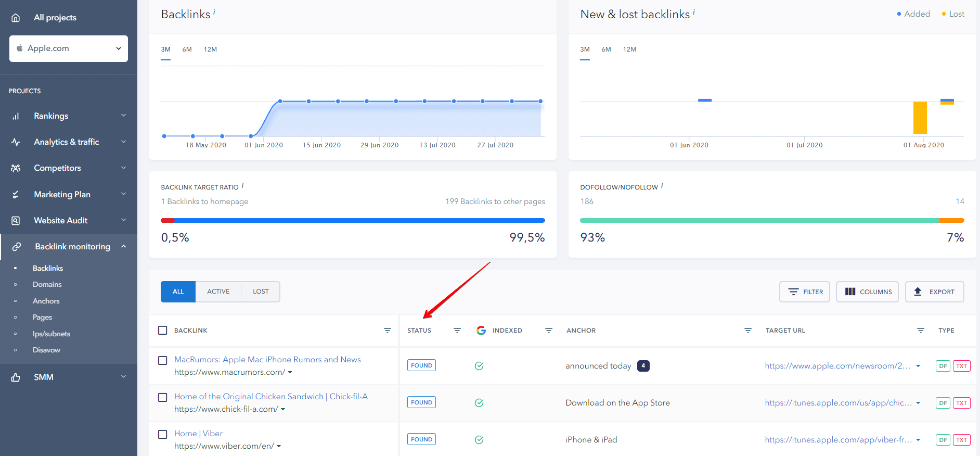Open the Target URL column filter icon
Image resolution: width=980 pixels, height=456 pixels.
[x=921, y=331]
